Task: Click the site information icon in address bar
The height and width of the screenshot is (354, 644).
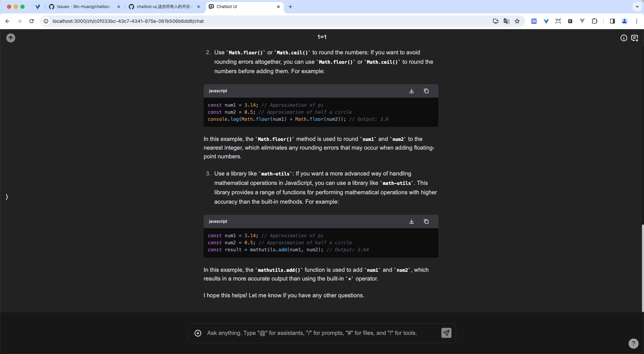Action: point(46,21)
